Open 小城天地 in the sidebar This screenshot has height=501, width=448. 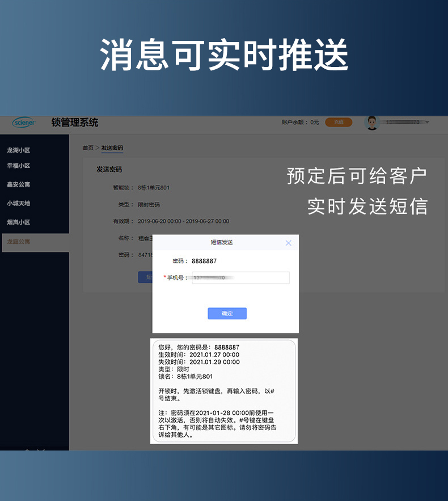pyautogui.click(x=19, y=203)
